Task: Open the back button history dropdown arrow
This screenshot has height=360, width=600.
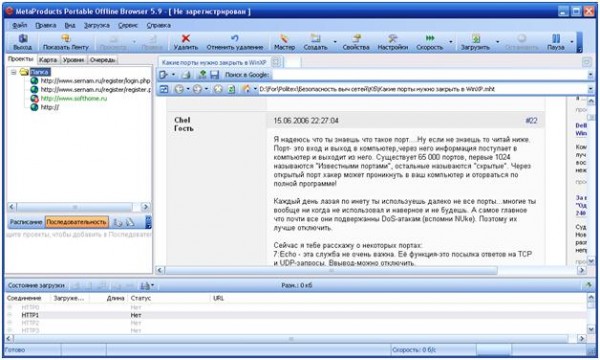Action: [188, 89]
